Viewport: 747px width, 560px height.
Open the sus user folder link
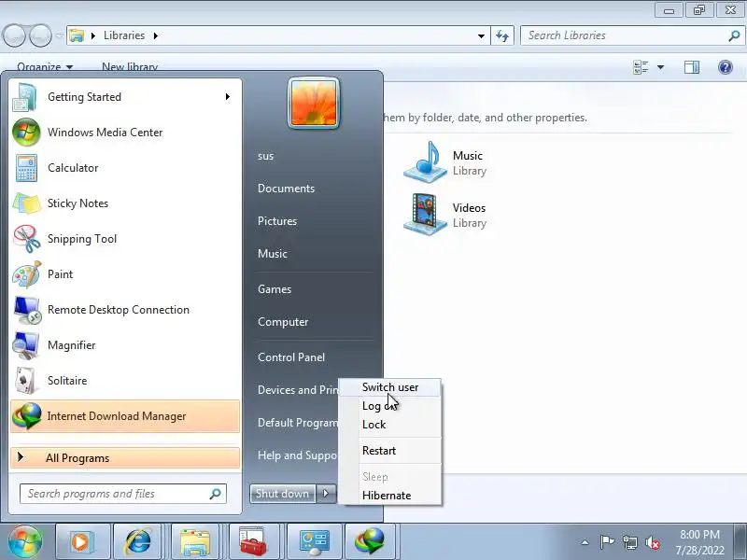coord(266,156)
